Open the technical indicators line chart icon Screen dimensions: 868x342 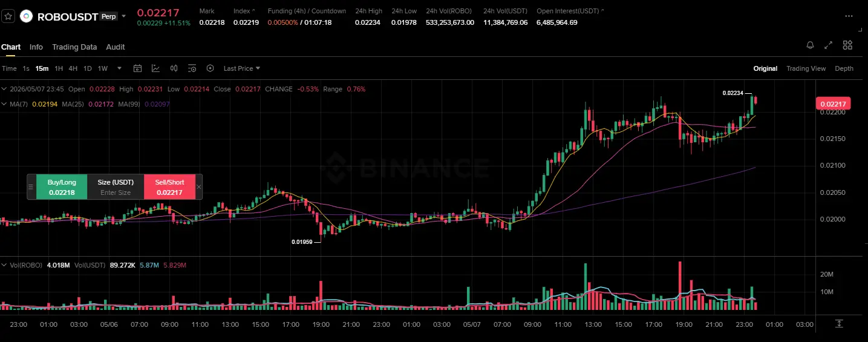tap(155, 68)
